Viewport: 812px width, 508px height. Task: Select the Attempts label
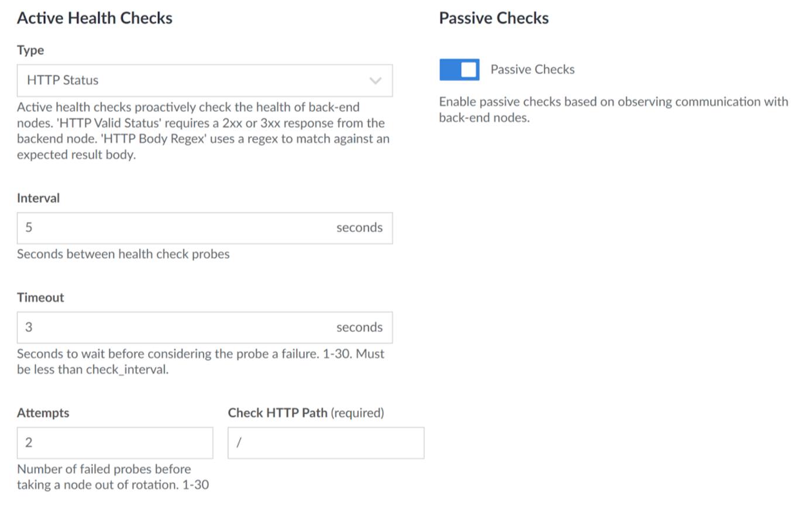43,413
